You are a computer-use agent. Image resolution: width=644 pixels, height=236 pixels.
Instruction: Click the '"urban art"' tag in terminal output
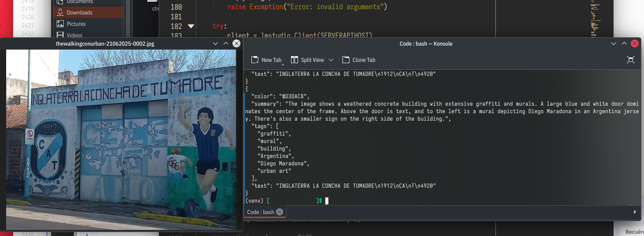point(274,171)
